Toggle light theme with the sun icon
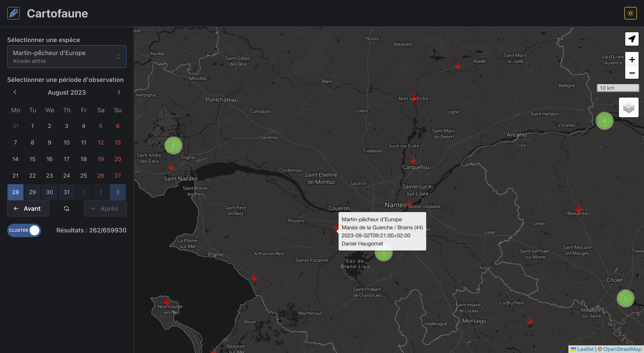This screenshot has width=644, height=353. point(630,13)
